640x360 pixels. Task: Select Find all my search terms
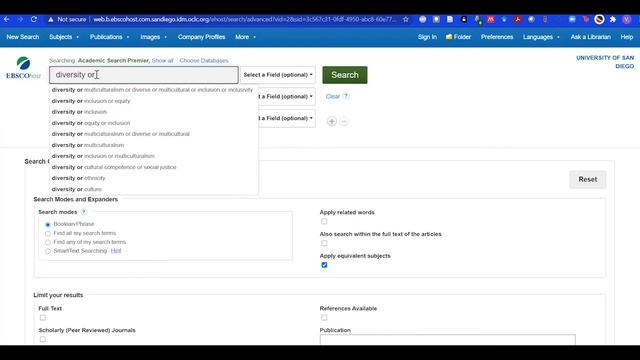point(48,233)
